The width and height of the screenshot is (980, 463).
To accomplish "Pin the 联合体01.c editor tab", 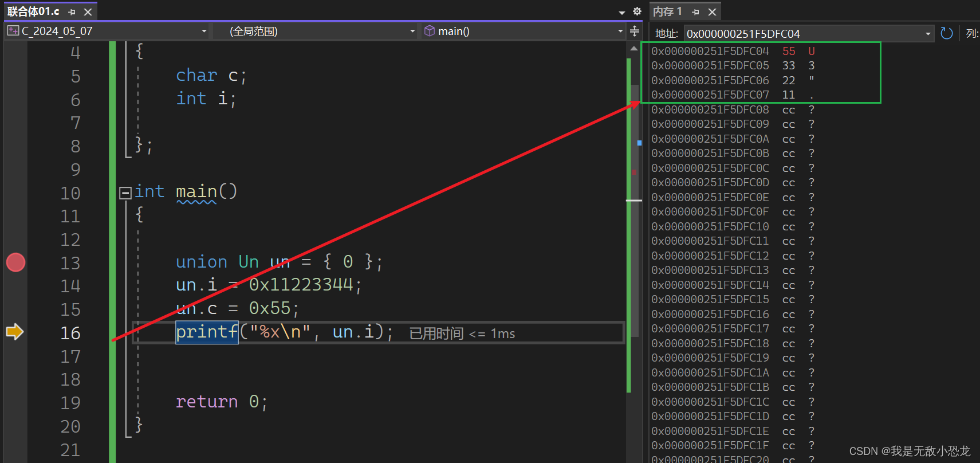I will click(72, 12).
